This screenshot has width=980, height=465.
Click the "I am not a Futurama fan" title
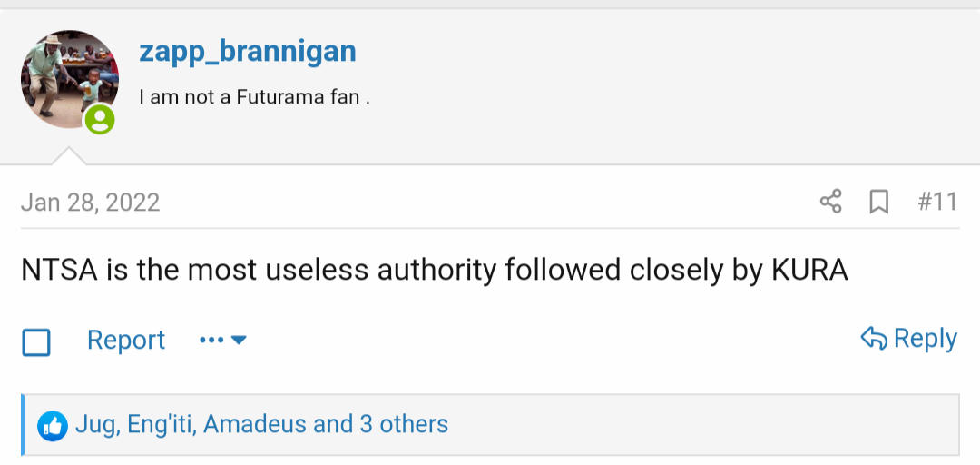255,97
